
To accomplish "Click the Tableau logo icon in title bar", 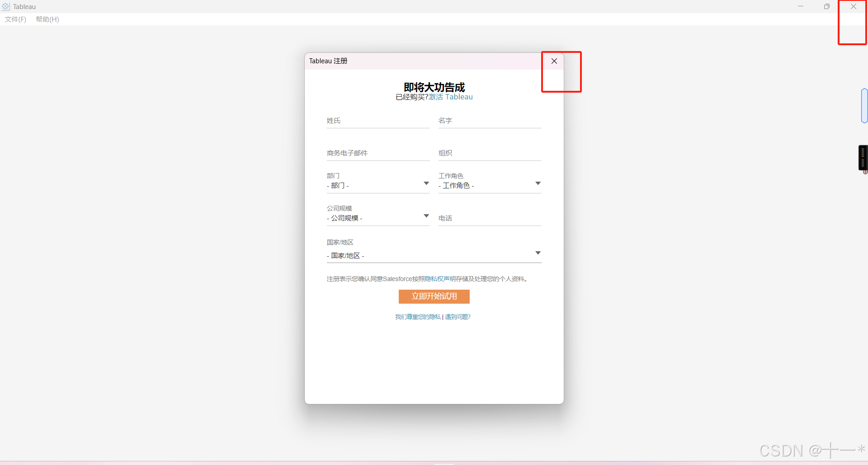I will click(5, 6).
